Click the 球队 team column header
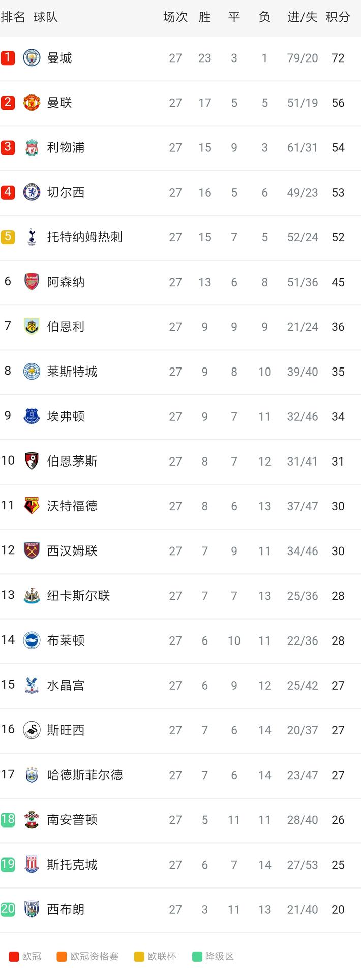The height and width of the screenshot is (980, 361). tap(45, 17)
